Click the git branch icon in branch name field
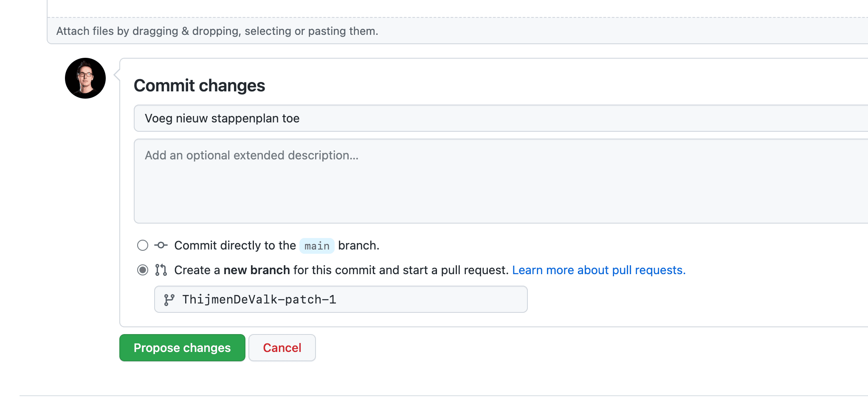This screenshot has width=868, height=414. pos(169,300)
